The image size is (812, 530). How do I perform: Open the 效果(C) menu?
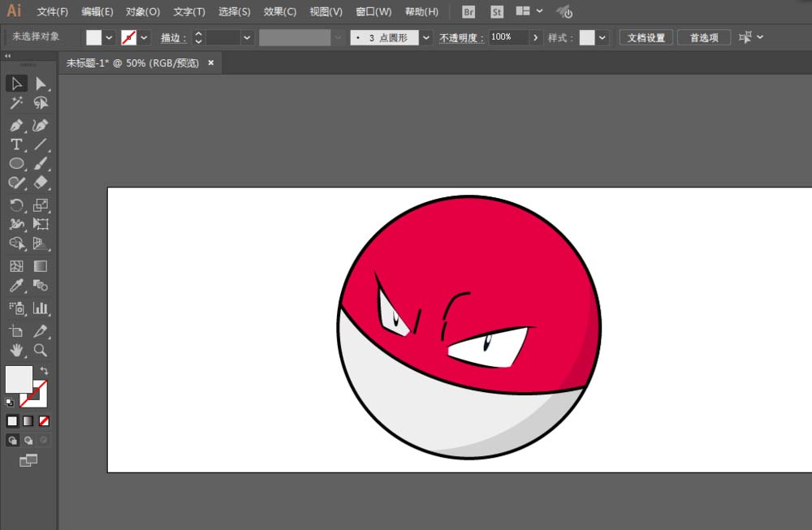280,12
